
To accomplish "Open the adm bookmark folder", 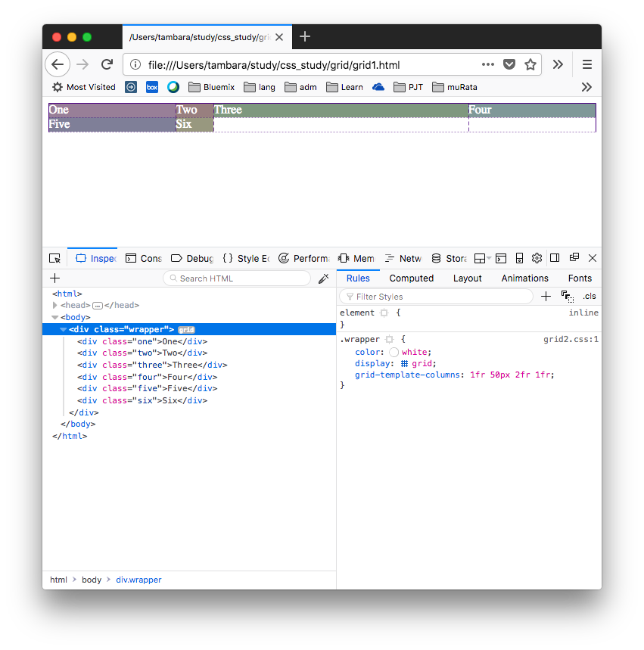I will 300,88.
